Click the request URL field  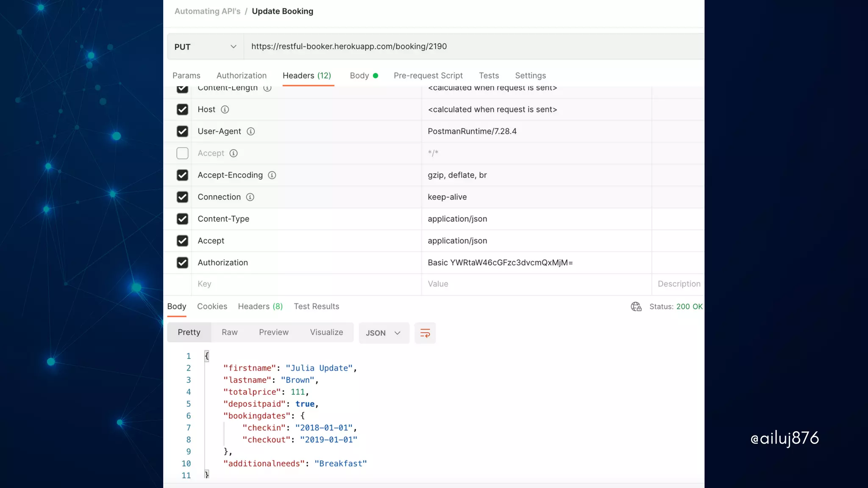(x=466, y=47)
